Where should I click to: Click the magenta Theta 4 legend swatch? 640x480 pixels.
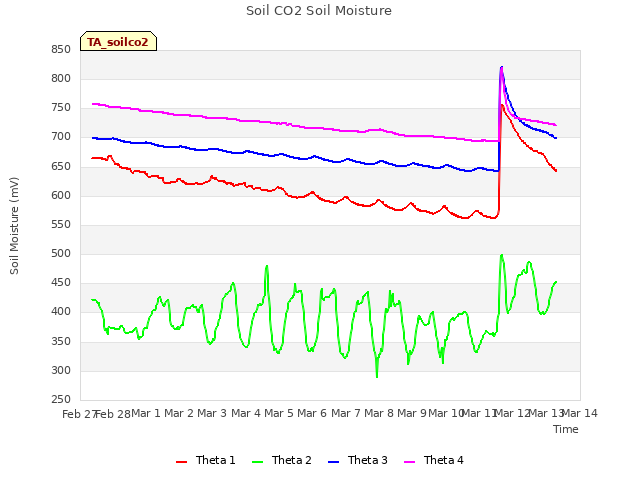(409, 462)
